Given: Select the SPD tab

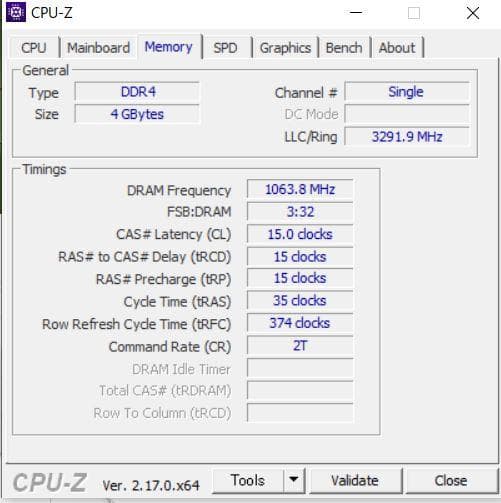Looking at the screenshot, I should [226, 48].
